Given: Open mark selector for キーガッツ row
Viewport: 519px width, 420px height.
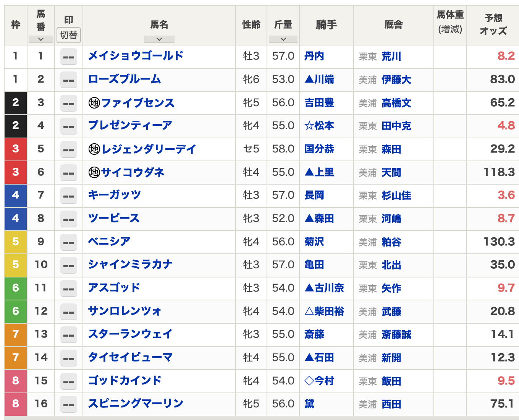Looking at the screenshot, I should [x=69, y=196].
